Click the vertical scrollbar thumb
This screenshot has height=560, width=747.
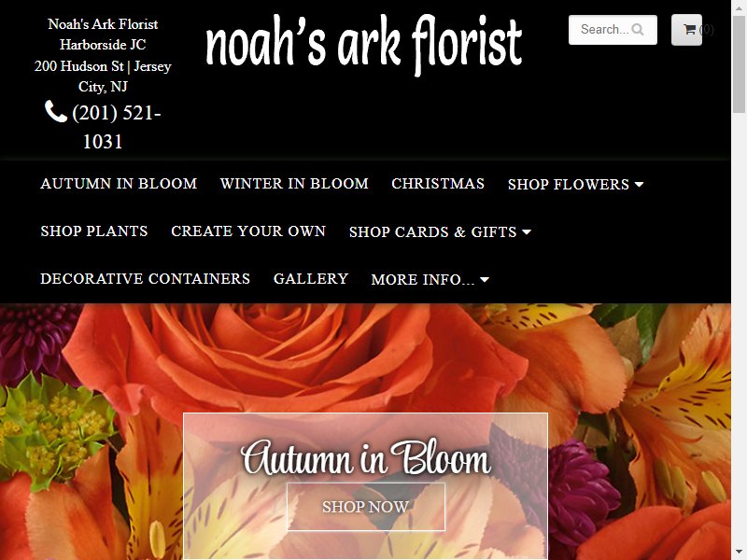(739, 63)
